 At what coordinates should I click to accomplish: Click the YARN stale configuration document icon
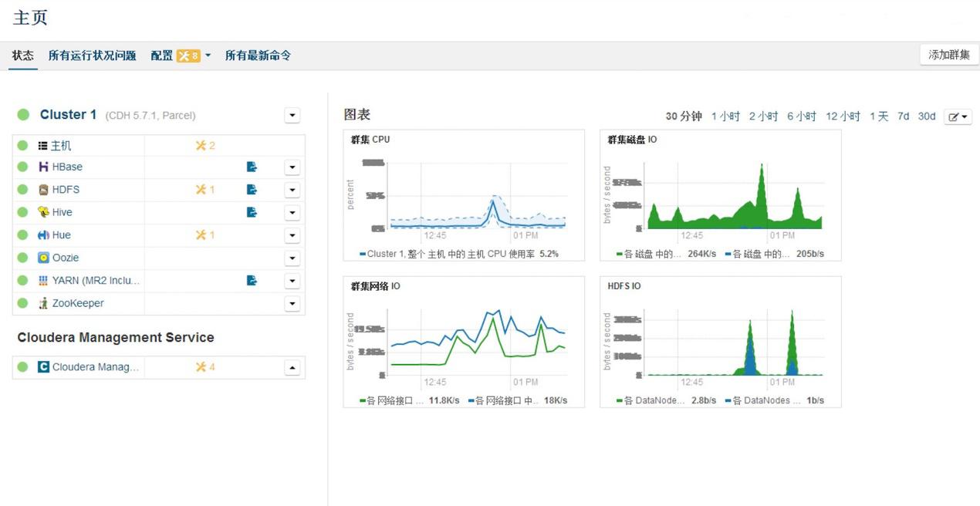pyautogui.click(x=252, y=281)
